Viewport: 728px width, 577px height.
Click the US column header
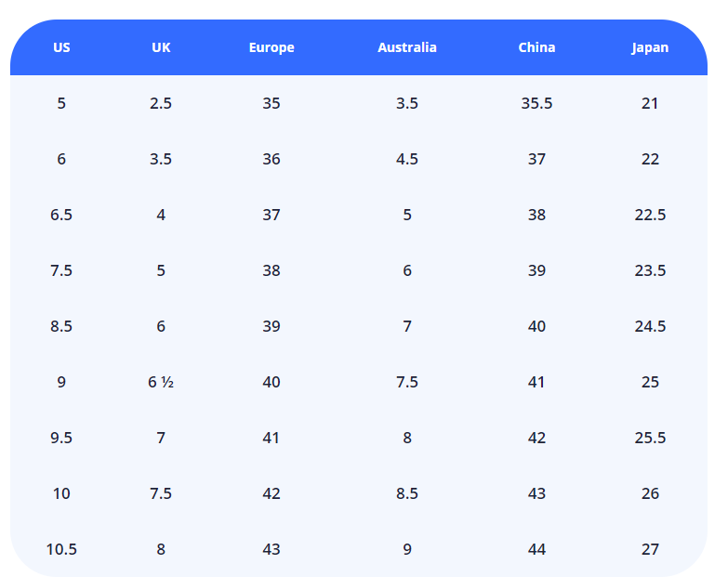[61, 47]
